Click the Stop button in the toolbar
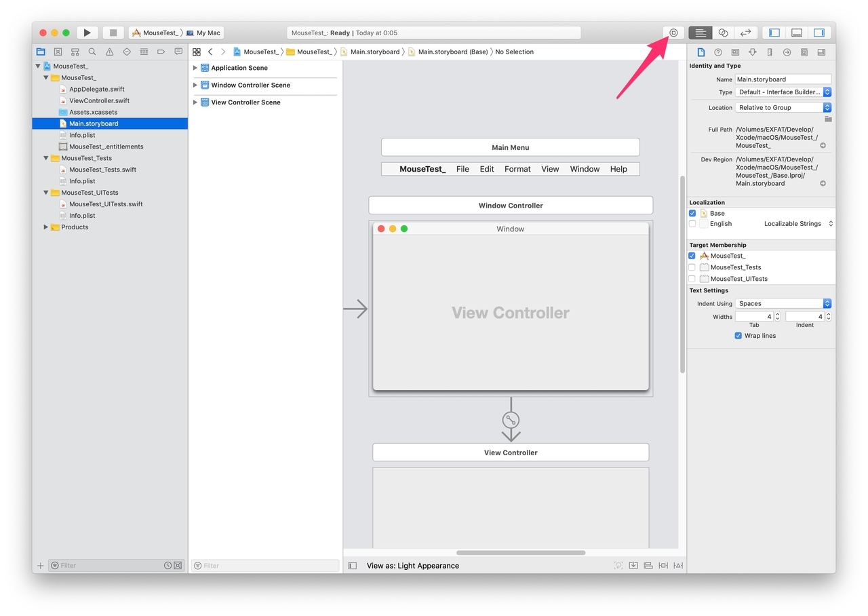The width and height of the screenshot is (868, 616). [x=113, y=33]
